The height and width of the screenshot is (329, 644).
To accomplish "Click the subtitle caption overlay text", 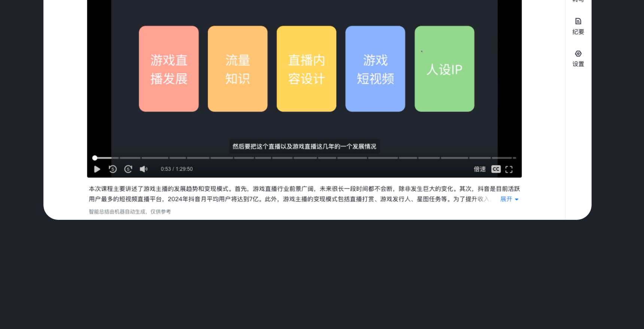I will tap(304, 147).
